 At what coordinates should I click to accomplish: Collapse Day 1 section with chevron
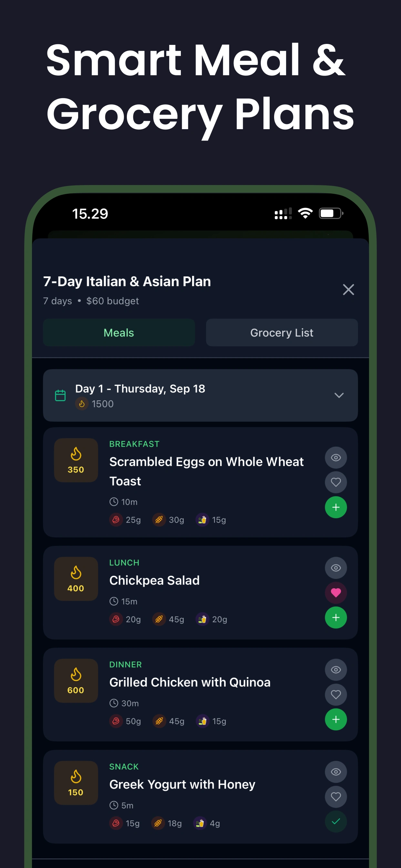[339, 395]
